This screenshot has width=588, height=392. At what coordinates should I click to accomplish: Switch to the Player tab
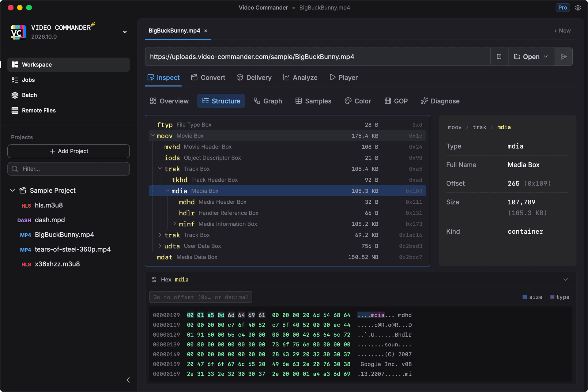point(344,78)
